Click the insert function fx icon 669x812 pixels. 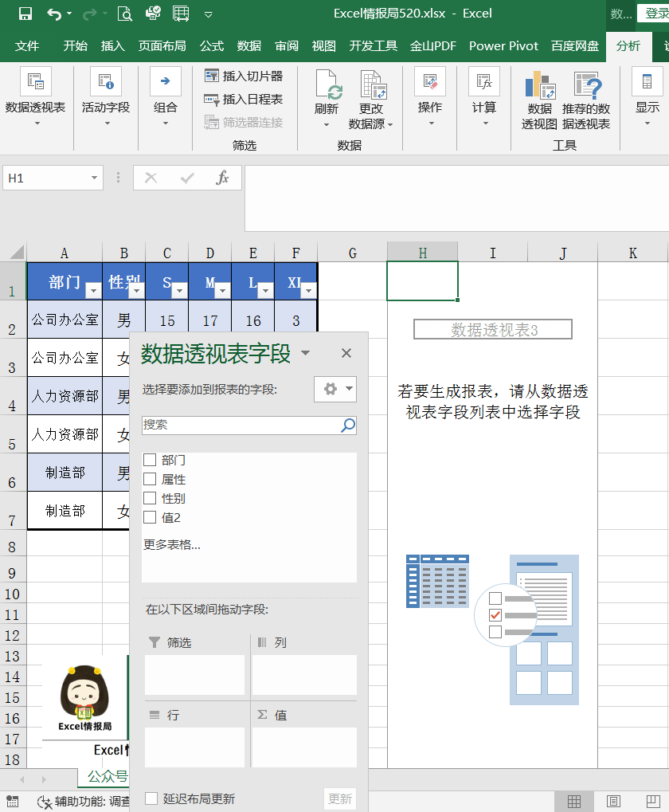coord(222,178)
